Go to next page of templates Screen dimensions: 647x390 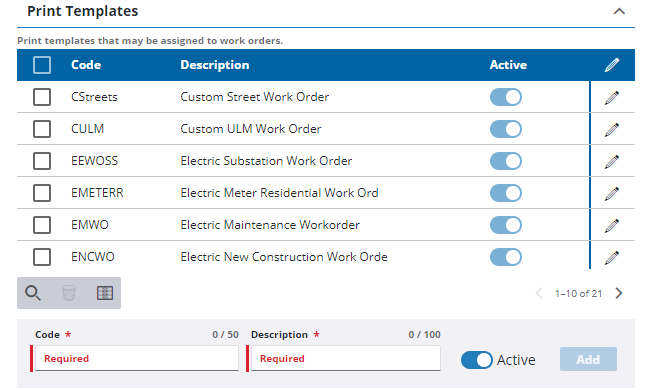[619, 293]
